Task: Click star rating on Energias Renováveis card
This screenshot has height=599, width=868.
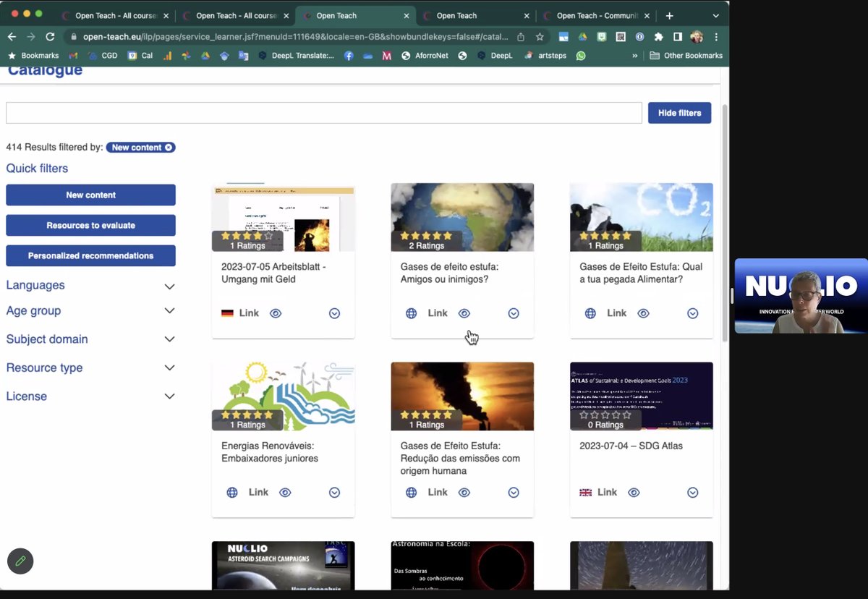Action: 247,415
